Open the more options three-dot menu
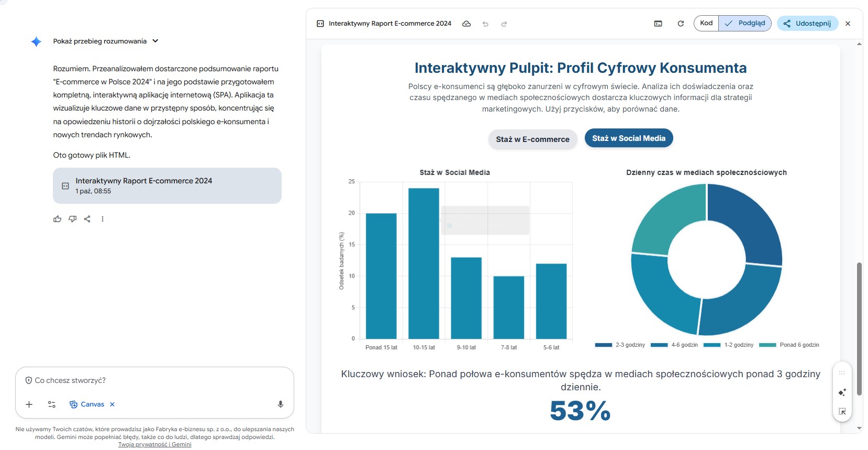This screenshot has width=868, height=450. coord(103,219)
